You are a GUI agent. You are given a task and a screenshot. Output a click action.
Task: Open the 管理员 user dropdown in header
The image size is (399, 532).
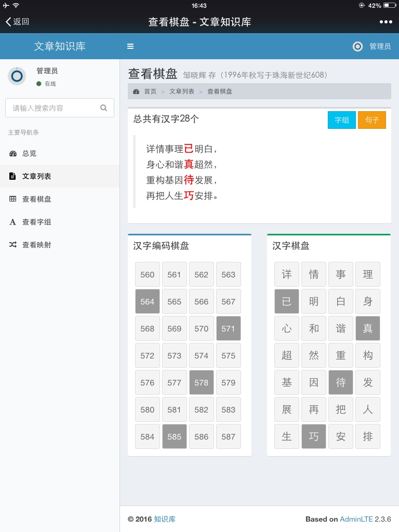[380, 46]
